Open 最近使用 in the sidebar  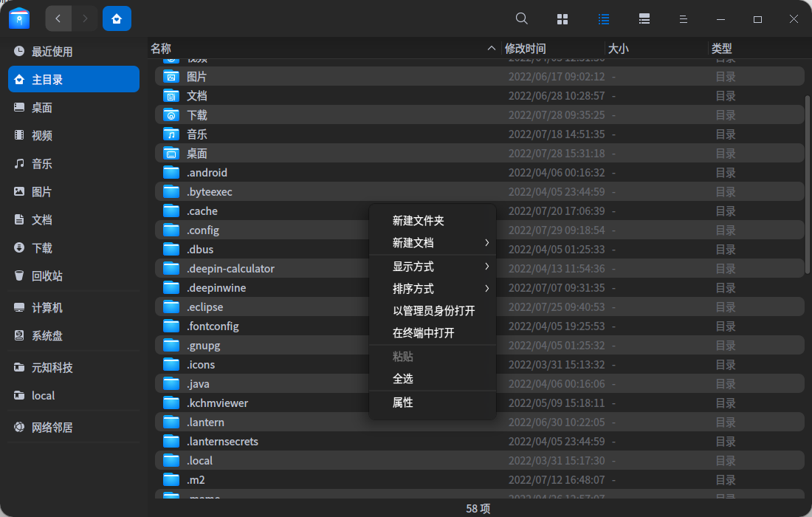[74, 51]
